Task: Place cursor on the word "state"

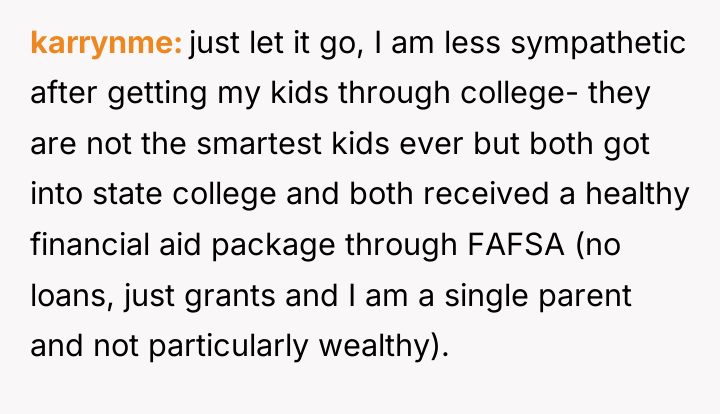Action: [127, 195]
